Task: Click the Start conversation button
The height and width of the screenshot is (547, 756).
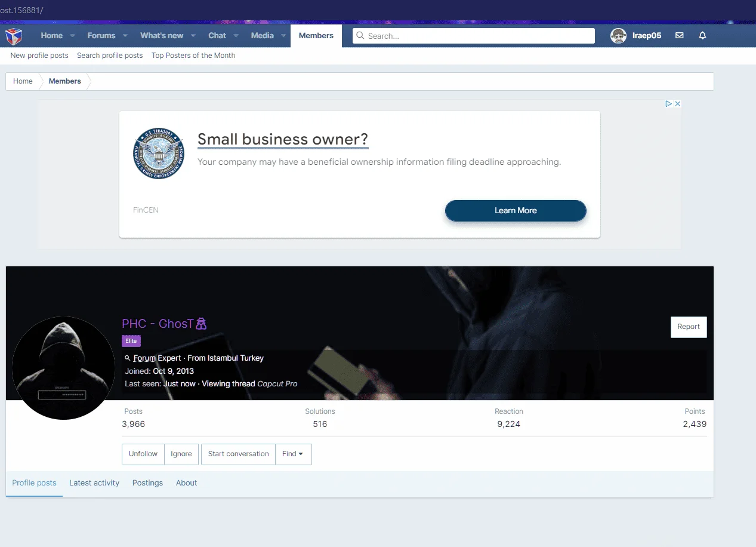Action: (238, 454)
